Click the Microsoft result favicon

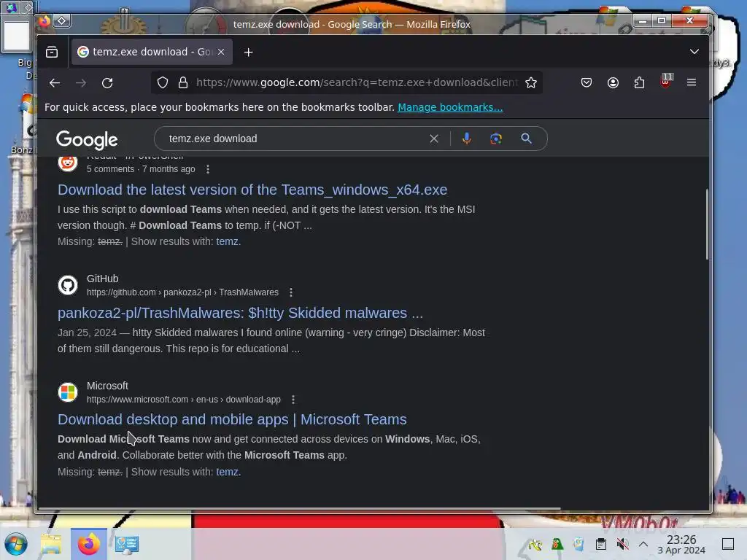pyautogui.click(x=68, y=392)
